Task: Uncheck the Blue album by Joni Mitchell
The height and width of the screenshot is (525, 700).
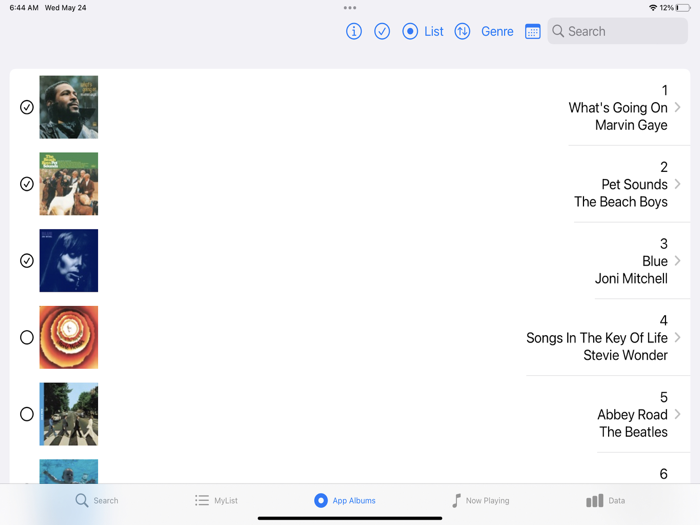Action: pyautogui.click(x=27, y=261)
